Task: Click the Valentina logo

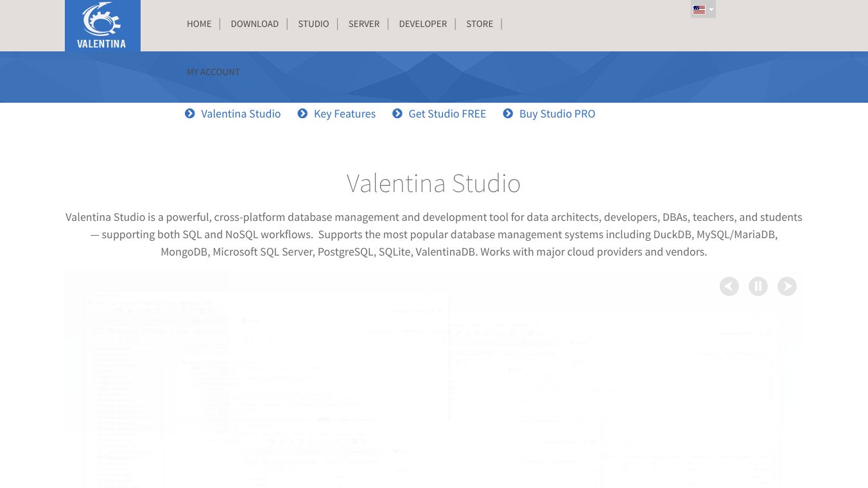Action: 103,26
